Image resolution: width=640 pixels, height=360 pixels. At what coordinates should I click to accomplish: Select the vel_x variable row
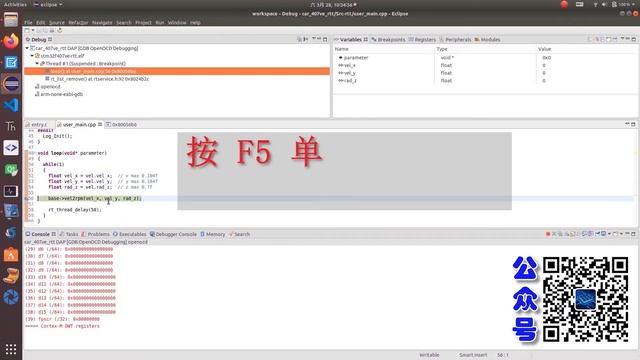pos(485,65)
